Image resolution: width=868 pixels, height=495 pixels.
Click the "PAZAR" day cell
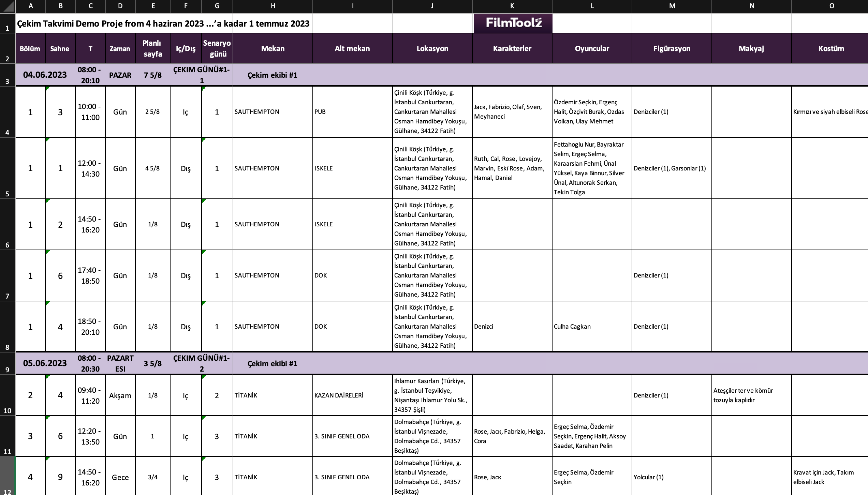point(120,75)
